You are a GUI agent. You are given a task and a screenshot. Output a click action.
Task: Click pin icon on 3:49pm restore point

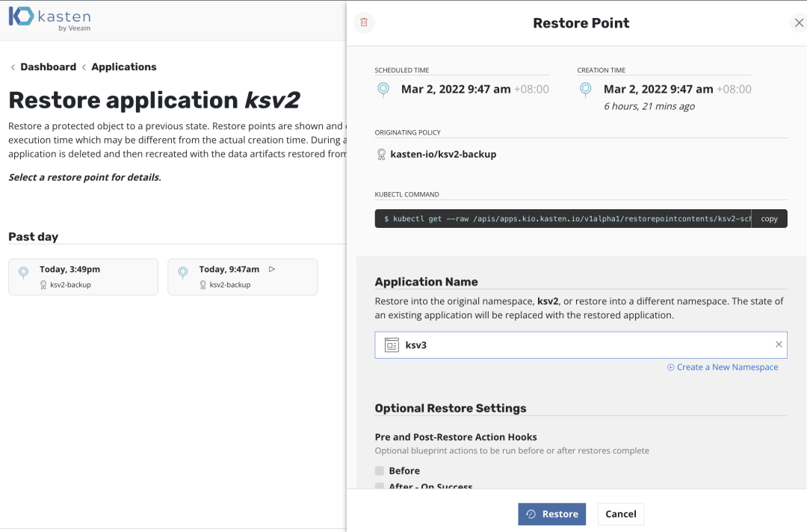(x=23, y=272)
